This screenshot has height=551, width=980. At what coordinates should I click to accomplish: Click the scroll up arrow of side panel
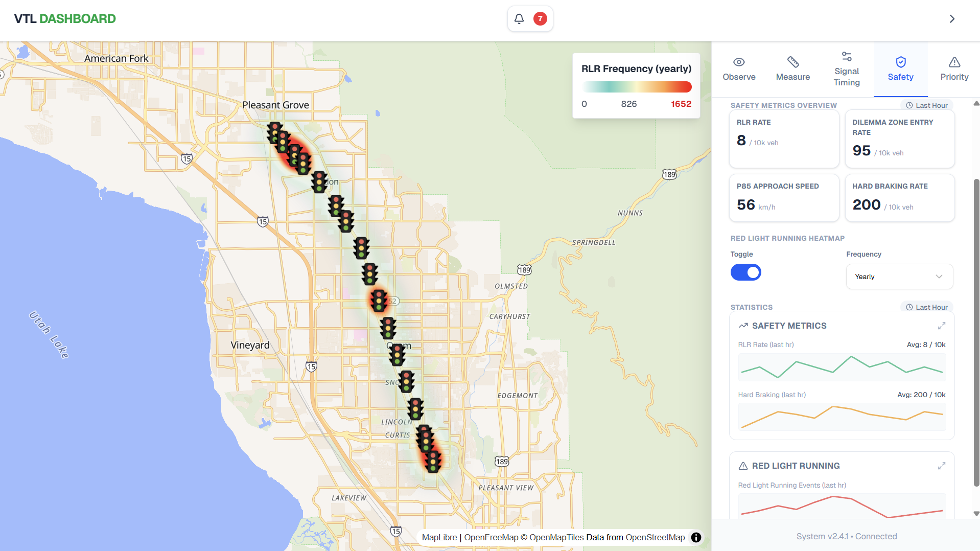point(976,103)
